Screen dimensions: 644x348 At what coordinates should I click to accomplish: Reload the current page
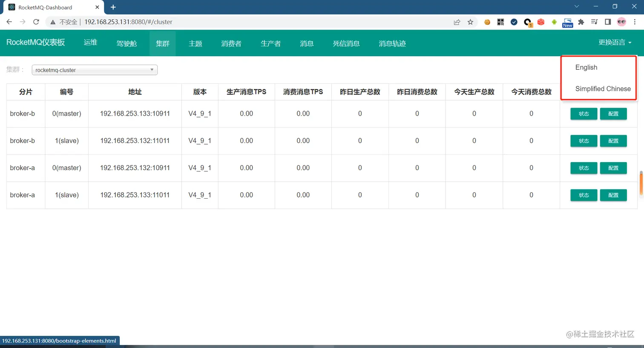coord(36,22)
